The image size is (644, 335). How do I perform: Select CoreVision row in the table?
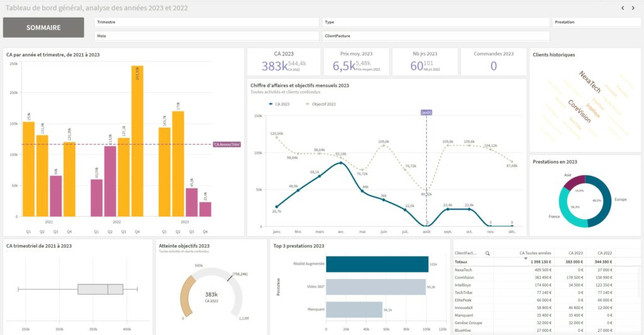coord(547,278)
